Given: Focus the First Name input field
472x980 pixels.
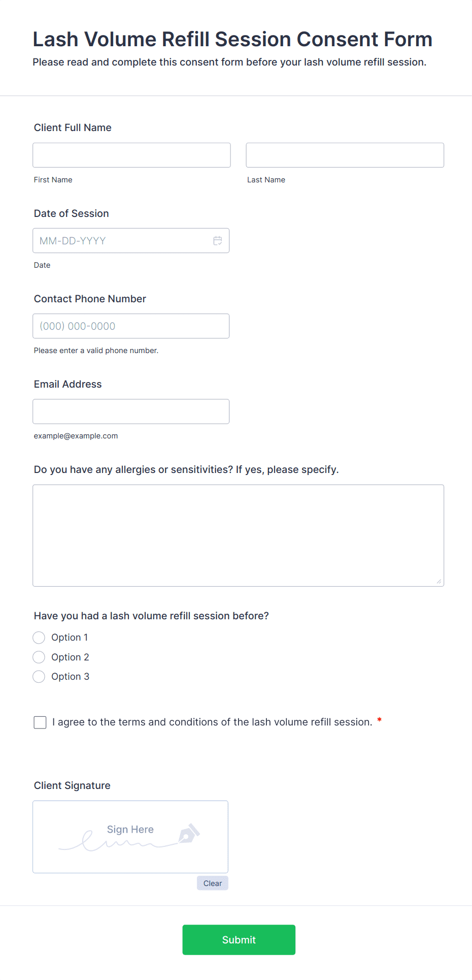Looking at the screenshot, I should pos(131,155).
